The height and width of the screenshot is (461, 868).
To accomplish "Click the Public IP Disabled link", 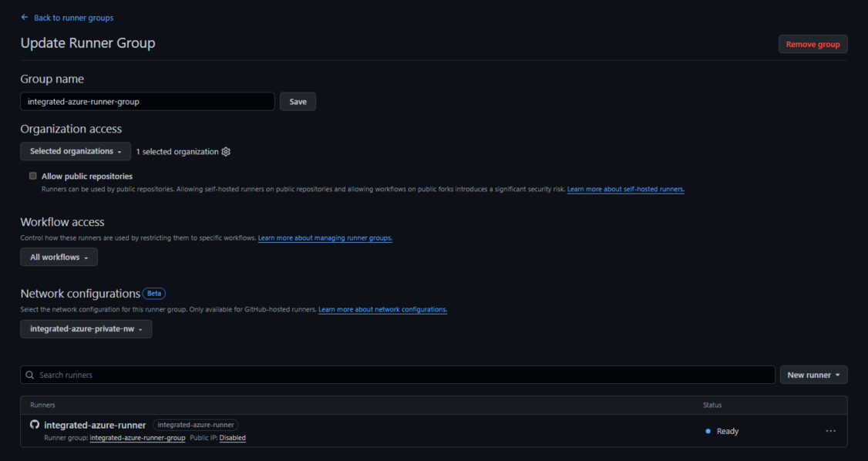I will [x=233, y=438].
